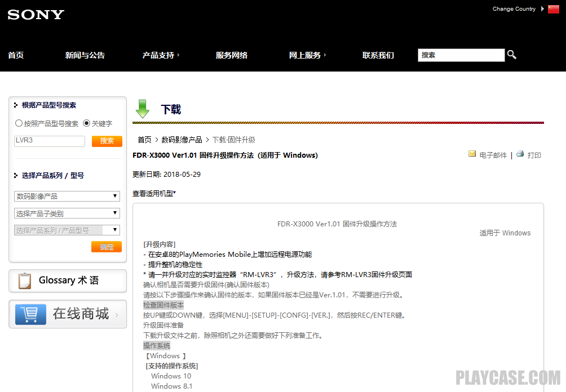Click the online store shopping cart icon
The height and width of the screenshot is (392, 566).
pos(30,314)
